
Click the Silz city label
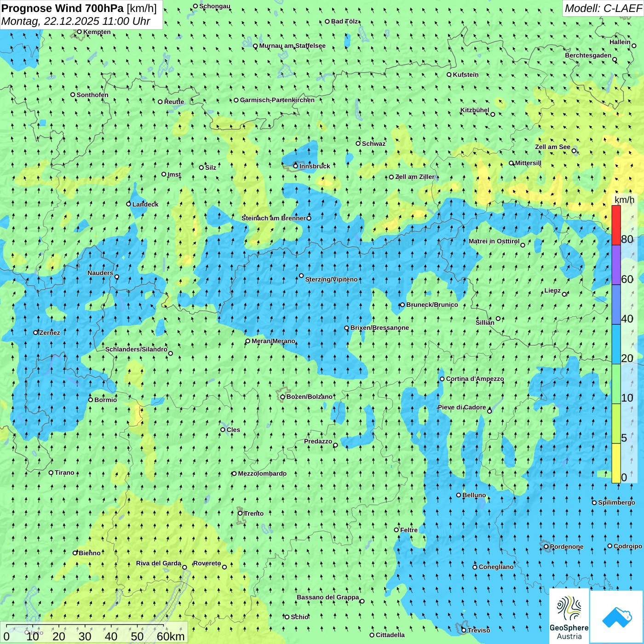(211, 167)
